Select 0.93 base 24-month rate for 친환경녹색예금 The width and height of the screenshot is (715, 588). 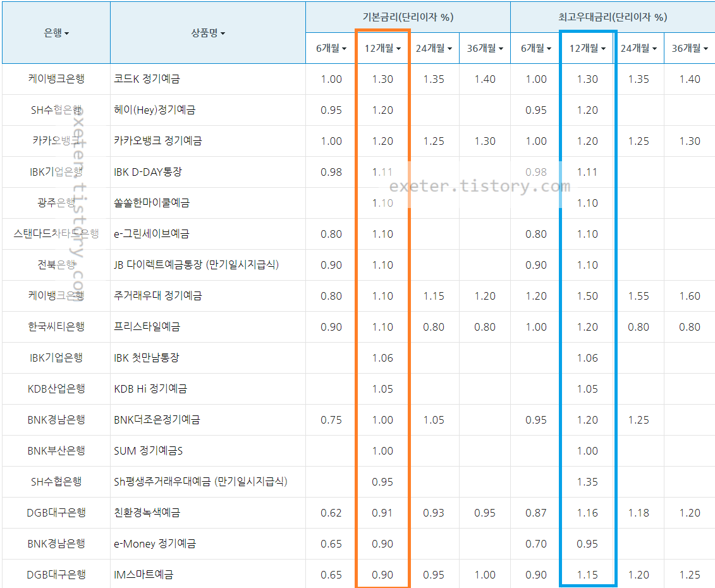[434, 513]
